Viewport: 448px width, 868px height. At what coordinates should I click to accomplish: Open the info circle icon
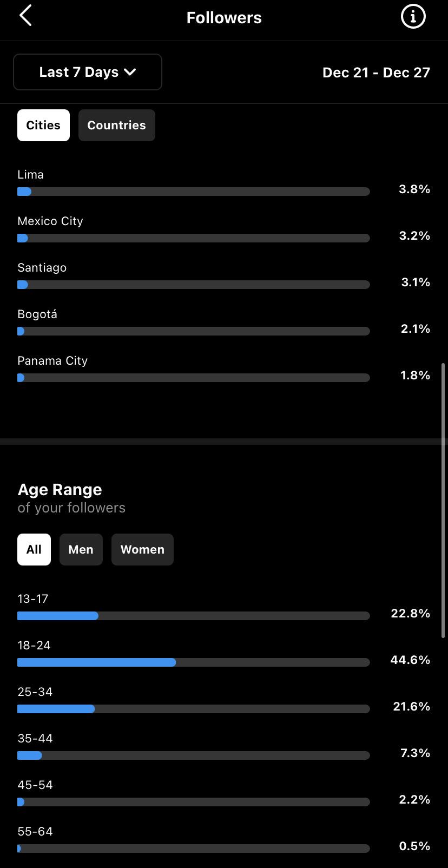pos(413,17)
